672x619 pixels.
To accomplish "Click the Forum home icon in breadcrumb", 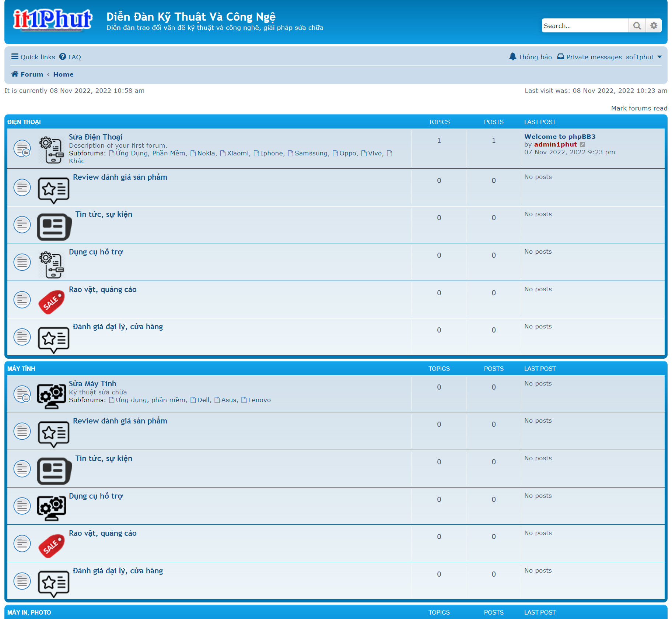I will click(15, 74).
